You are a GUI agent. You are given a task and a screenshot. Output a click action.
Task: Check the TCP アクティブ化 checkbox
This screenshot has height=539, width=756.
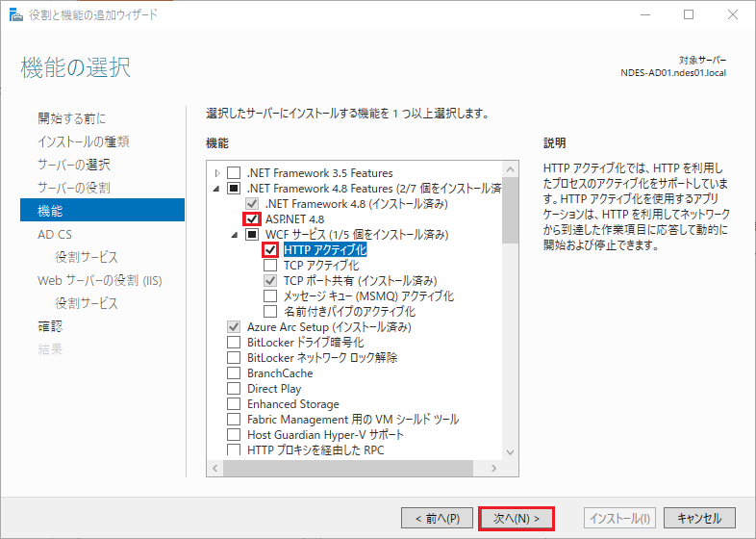click(x=270, y=266)
